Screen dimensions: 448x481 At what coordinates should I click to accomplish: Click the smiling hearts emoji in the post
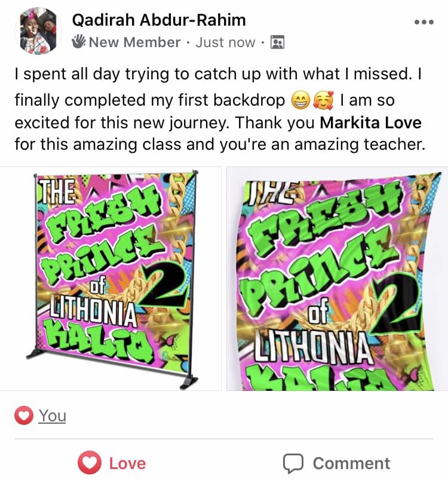tap(323, 101)
